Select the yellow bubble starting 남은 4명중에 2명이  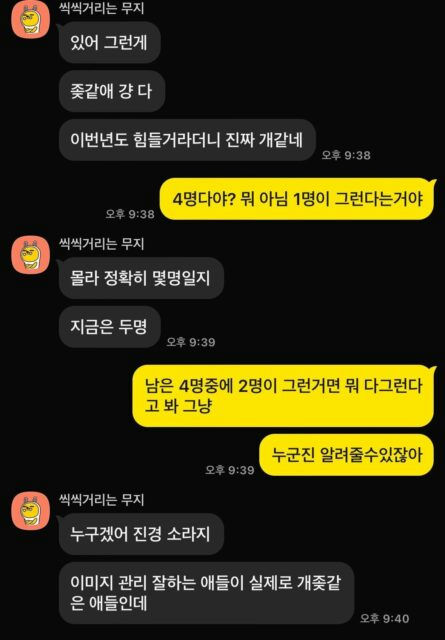tap(283, 396)
